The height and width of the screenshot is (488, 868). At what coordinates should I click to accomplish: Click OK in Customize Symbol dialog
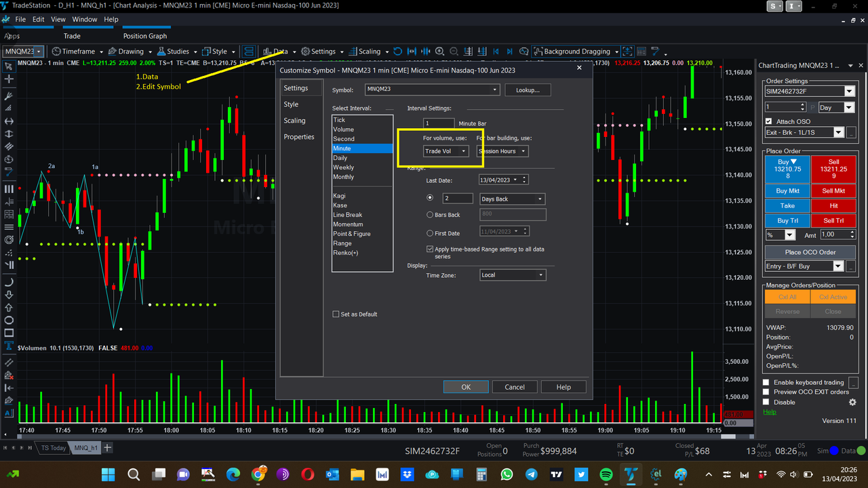click(x=466, y=387)
